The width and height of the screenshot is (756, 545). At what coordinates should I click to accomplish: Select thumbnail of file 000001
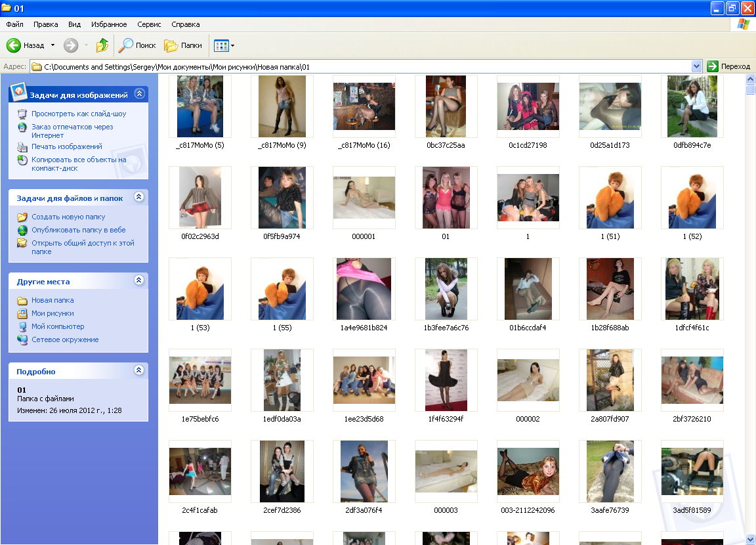tap(364, 197)
